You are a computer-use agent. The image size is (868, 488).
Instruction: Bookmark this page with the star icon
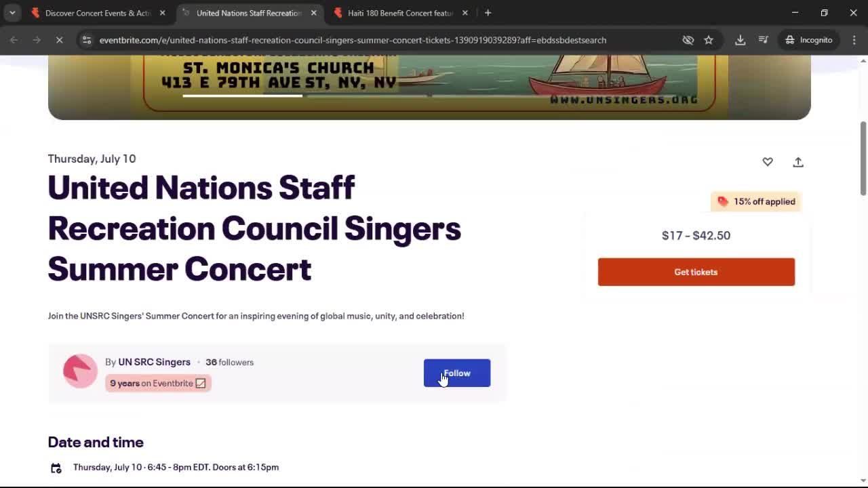coord(709,40)
